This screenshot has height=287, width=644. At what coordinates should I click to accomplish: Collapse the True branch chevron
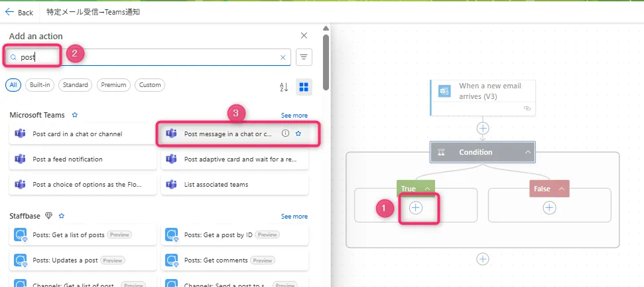click(427, 189)
